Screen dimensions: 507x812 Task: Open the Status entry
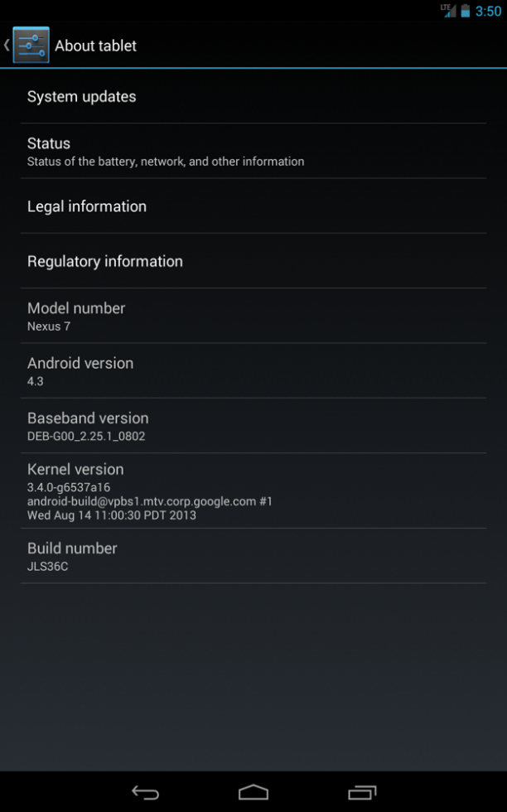tap(254, 151)
